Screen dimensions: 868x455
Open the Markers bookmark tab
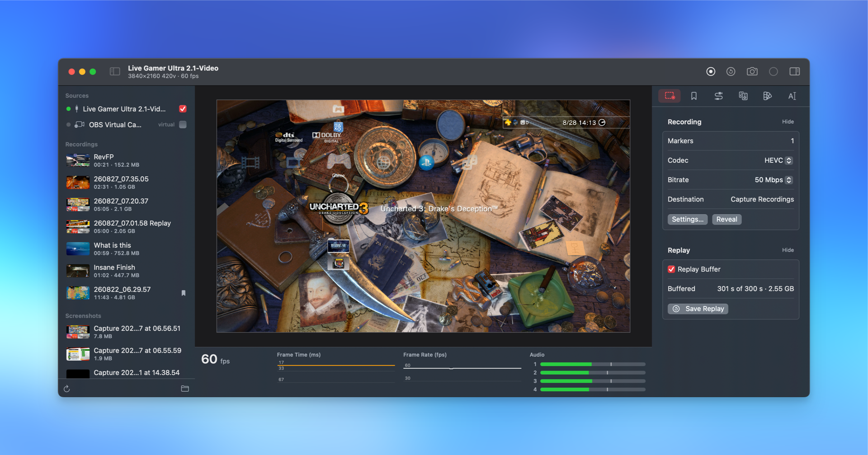[694, 96]
